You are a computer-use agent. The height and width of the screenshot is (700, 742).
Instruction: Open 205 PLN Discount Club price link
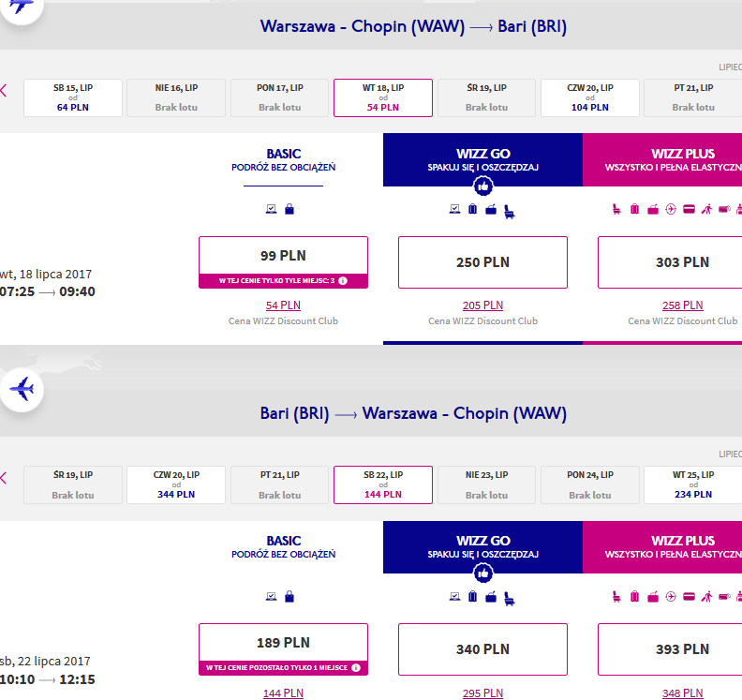(482, 305)
